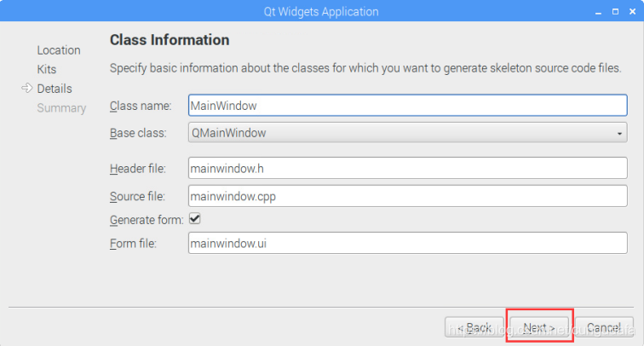
Task: Click the Form file label
Action: tap(133, 244)
